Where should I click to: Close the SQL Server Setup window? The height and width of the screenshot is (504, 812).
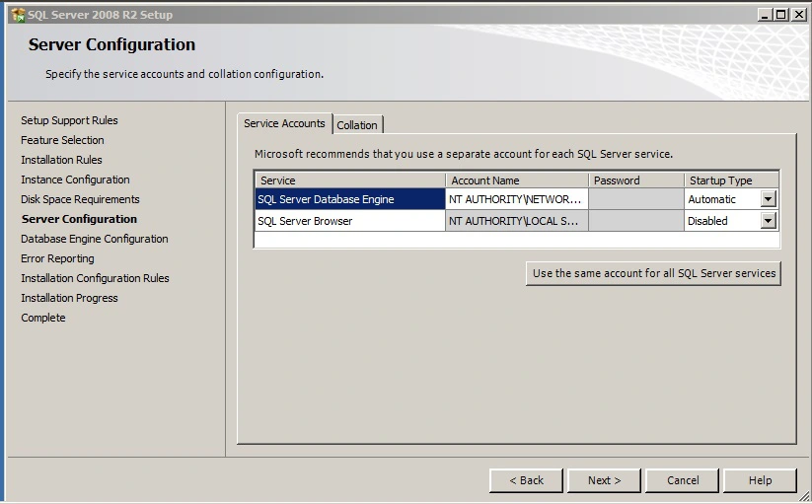coord(797,14)
